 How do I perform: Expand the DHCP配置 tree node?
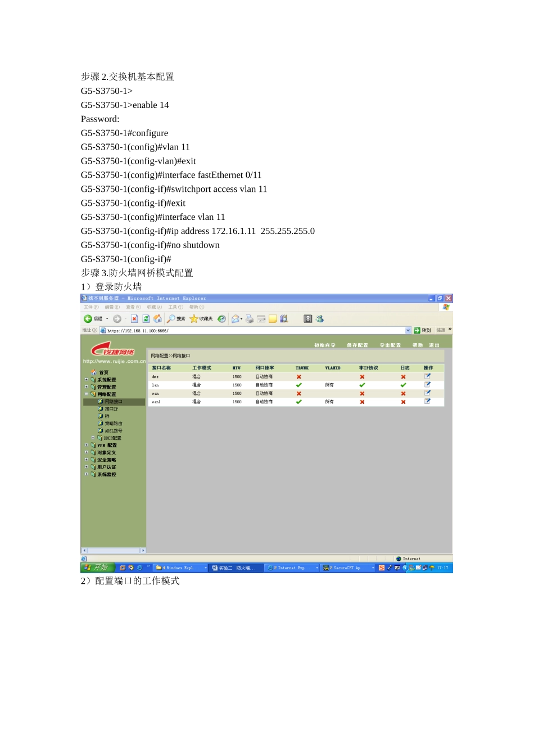click(x=93, y=438)
